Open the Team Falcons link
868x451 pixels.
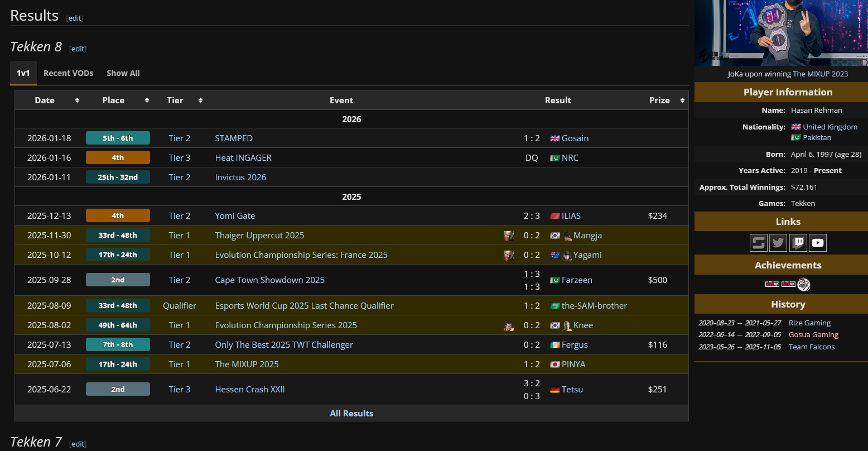(812, 347)
